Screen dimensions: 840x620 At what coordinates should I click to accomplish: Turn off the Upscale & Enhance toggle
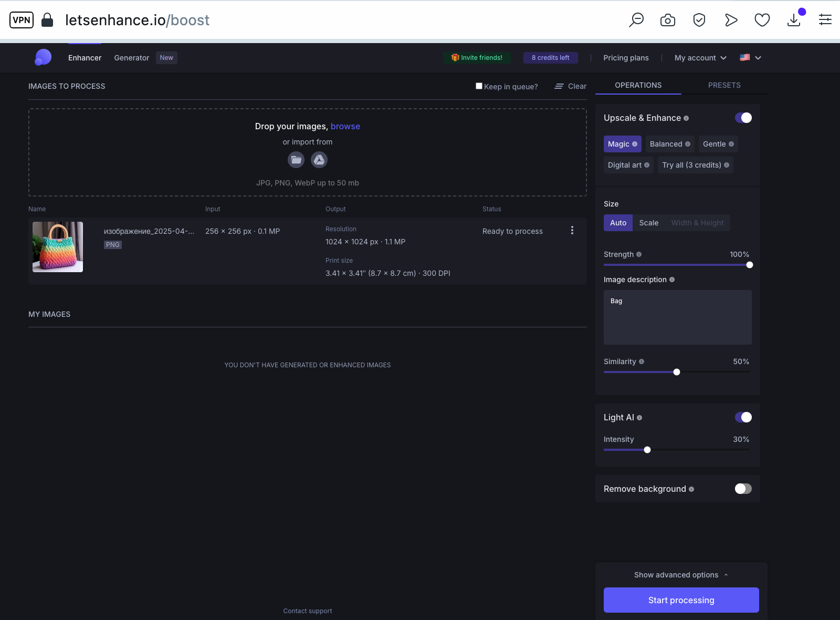pyautogui.click(x=743, y=118)
